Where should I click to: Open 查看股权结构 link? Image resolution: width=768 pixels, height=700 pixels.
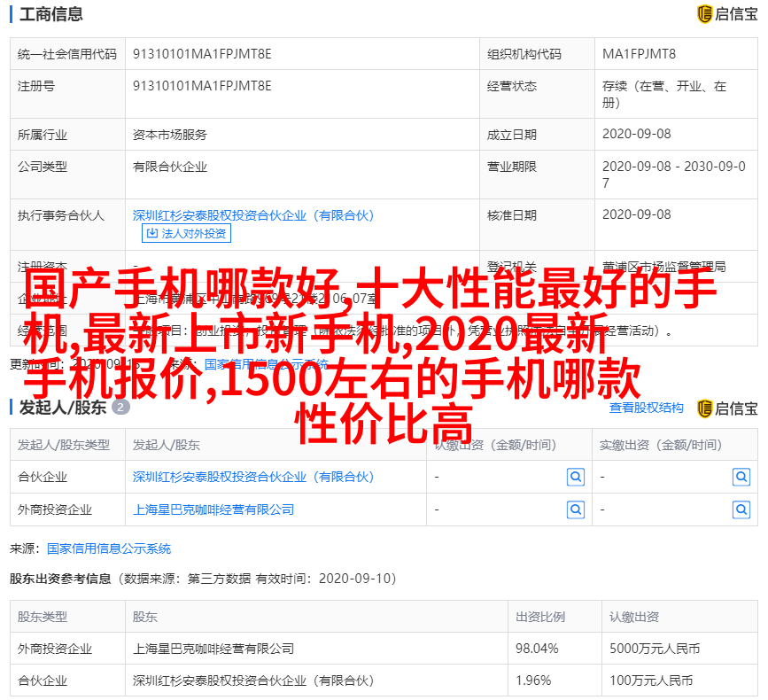tap(646, 408)
